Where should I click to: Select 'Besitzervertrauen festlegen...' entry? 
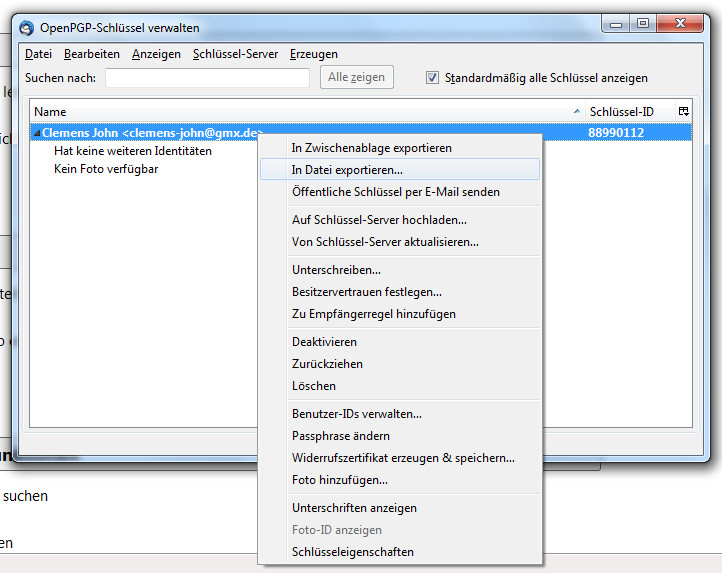pos(366,292)
